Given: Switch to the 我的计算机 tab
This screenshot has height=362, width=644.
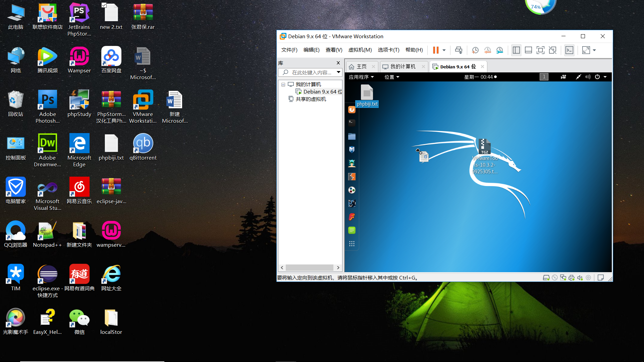Looking at the screenshot, I should [403, 67].
